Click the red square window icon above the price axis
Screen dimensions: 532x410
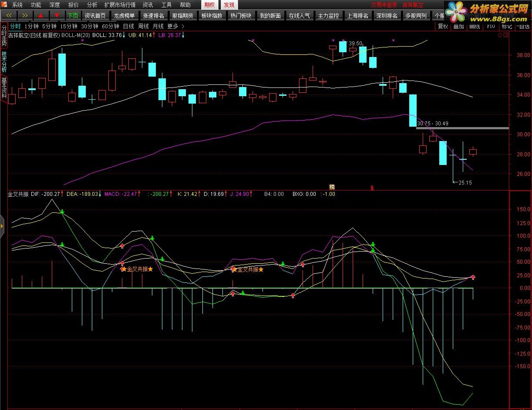pyautogui.click(x=506, y=35)
